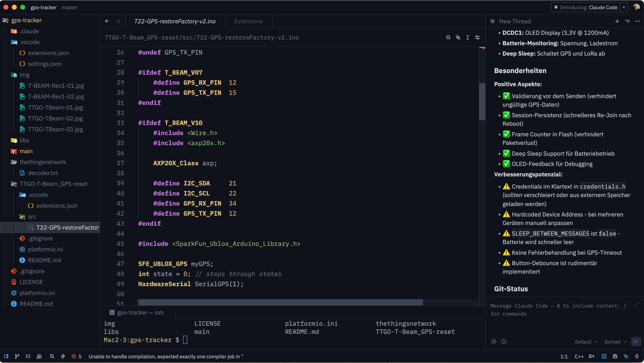Open the collaboration panel people icon
644x363 pixels.
coord(39,356)
